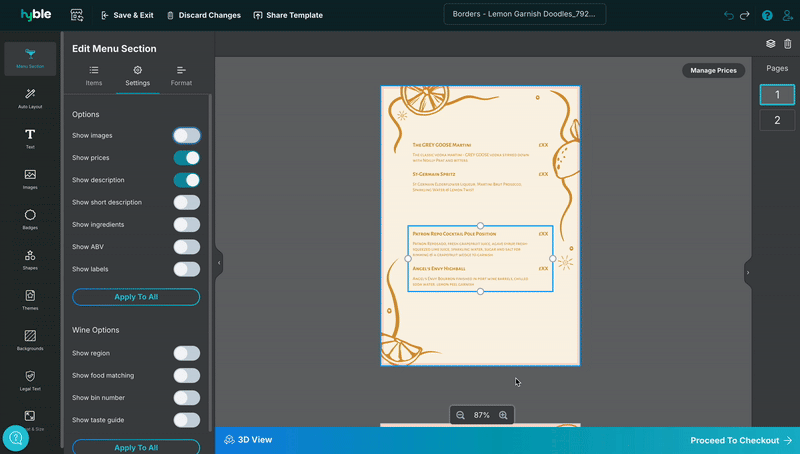The image size is (800, 454).
Task: Redo the last change
Action: point(745,15)
